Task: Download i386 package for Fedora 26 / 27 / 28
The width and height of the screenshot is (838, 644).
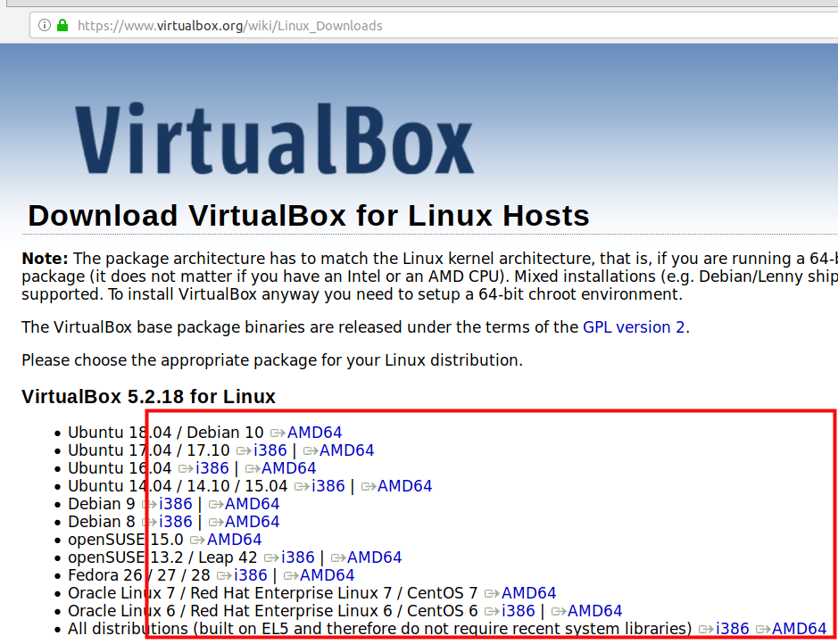Action: [x=251, y=575]
